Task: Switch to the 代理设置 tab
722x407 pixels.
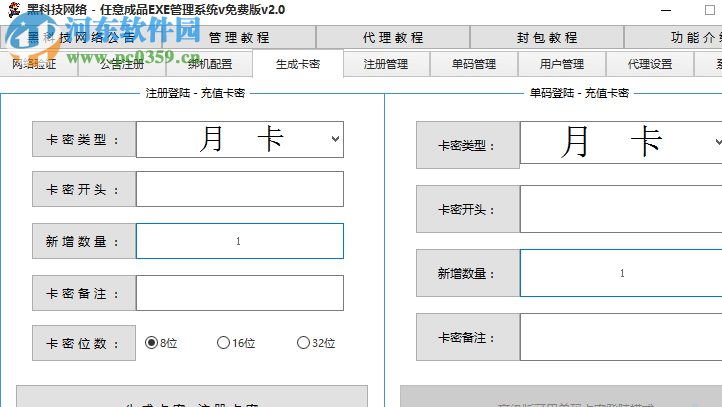Action: tap(650, 64)
